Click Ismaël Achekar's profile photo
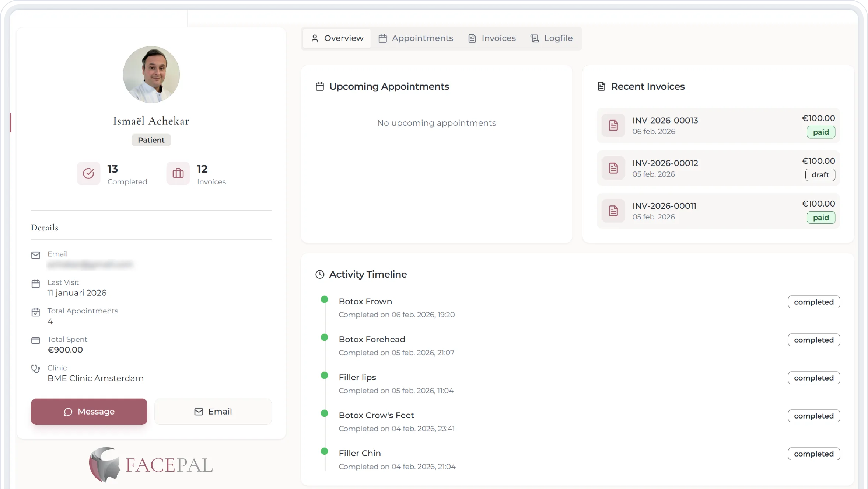This screenshot has width=868, height=489. [151, 74]
